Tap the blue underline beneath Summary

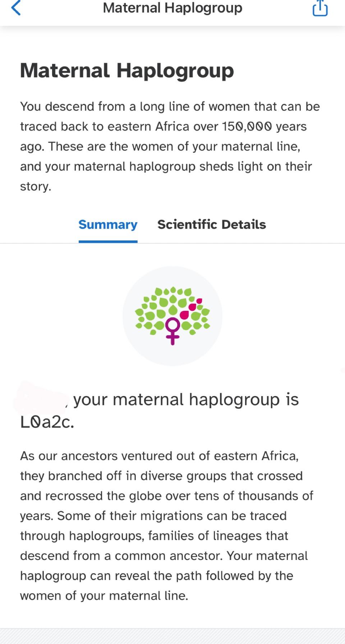(x=108, y=241)
